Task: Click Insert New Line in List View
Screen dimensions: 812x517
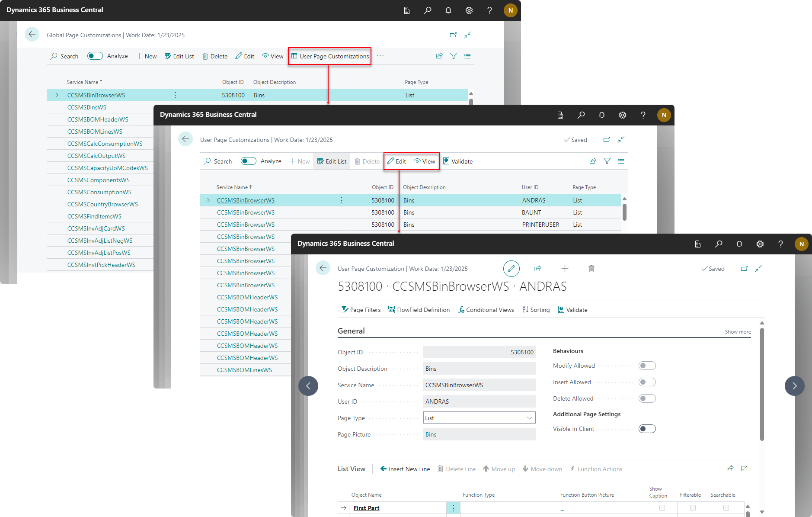Action: coord(405,469)
